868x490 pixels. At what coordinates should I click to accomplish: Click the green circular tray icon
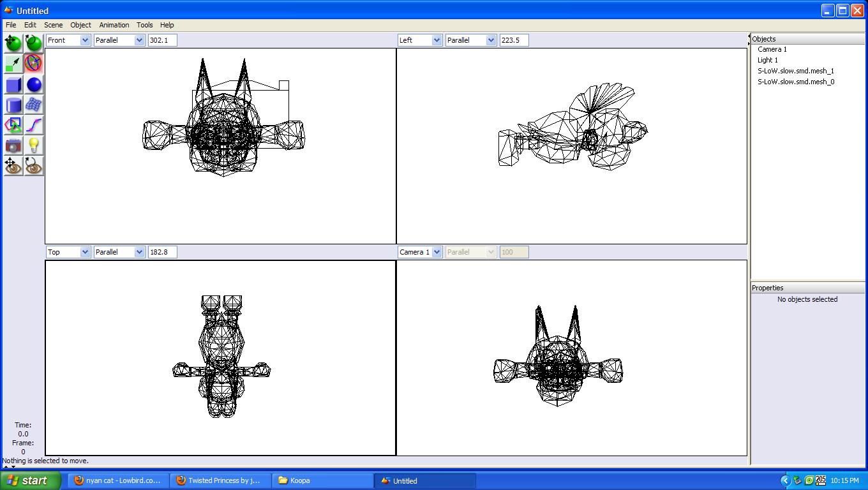click(809, 480)
